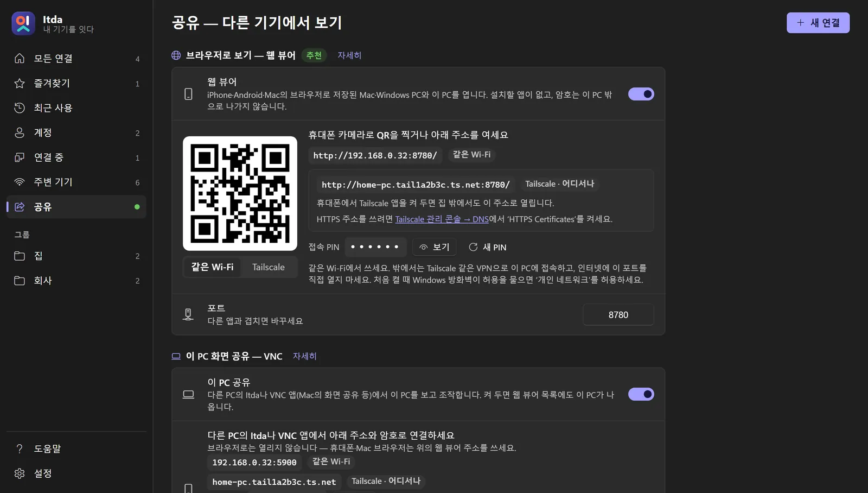Switch QR code to 같은 Wi-Fi tab
This screenshot has height=493, width=868.
click(212, 267)
